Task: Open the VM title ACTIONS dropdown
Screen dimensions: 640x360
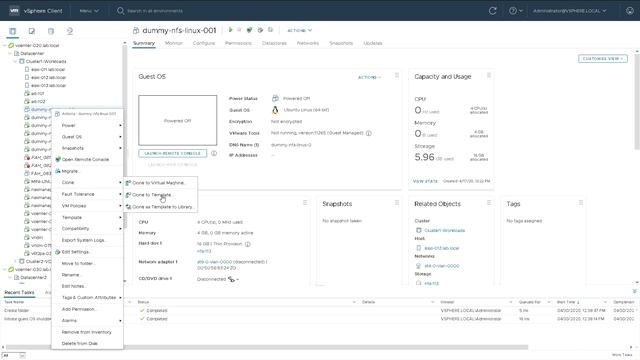Action: [x=300, y=30]
